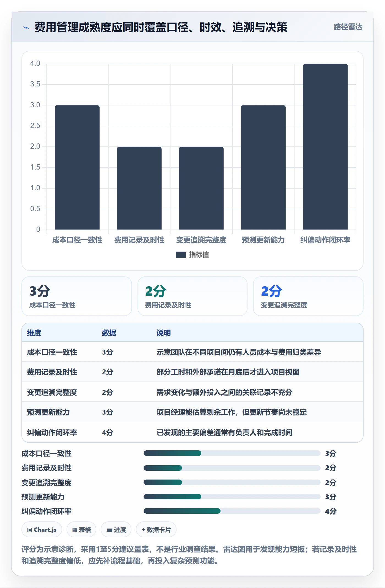Click x-axis label 纠偏动作闭环率 under chart
Viewport: 385px width, 588px height.
(325, 240)
